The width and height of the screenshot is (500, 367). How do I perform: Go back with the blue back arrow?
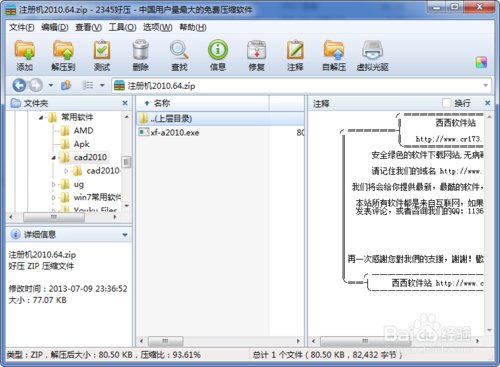[19, 85]
